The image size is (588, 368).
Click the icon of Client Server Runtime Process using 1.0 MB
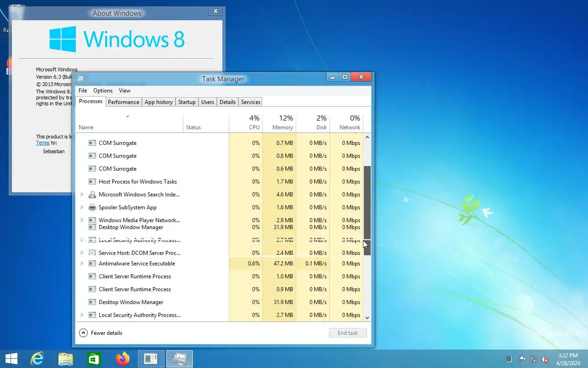click(92, 276)
